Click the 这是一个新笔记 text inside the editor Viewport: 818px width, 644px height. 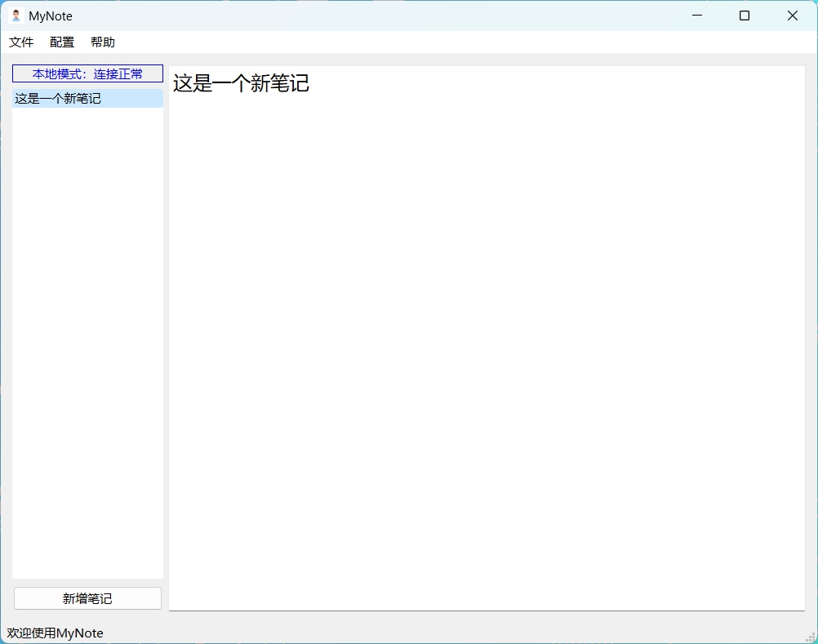point(241,83)
